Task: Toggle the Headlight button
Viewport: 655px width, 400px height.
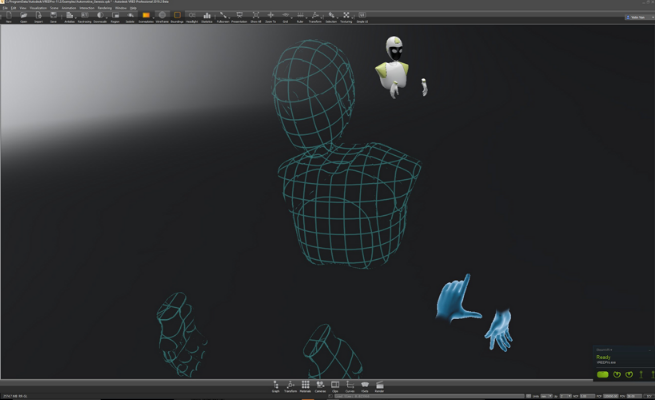Action: point(192,17)
